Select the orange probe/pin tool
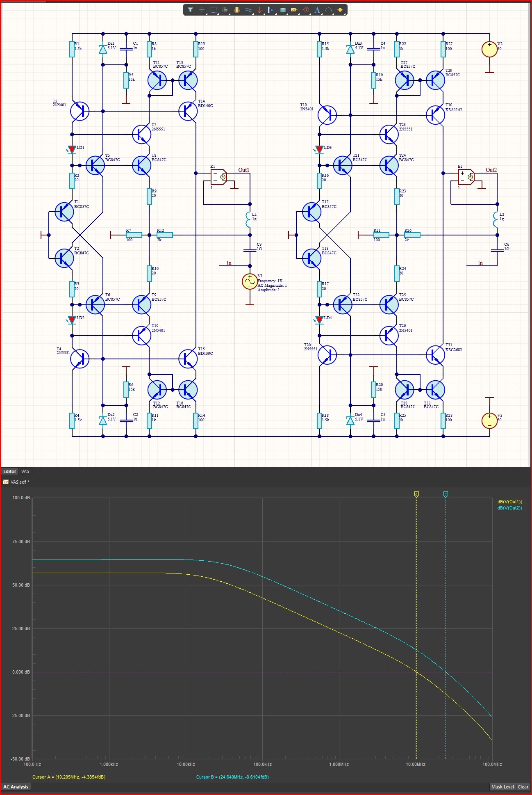This screenshot has width=532, height=795. tap(340, 10)
